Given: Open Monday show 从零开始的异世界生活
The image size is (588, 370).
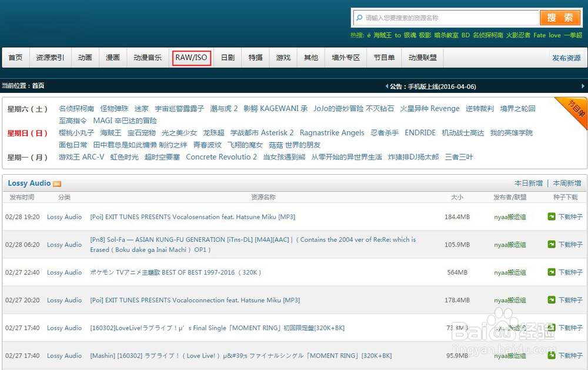Looking at the screenshot, I should [x=346, y=157].
